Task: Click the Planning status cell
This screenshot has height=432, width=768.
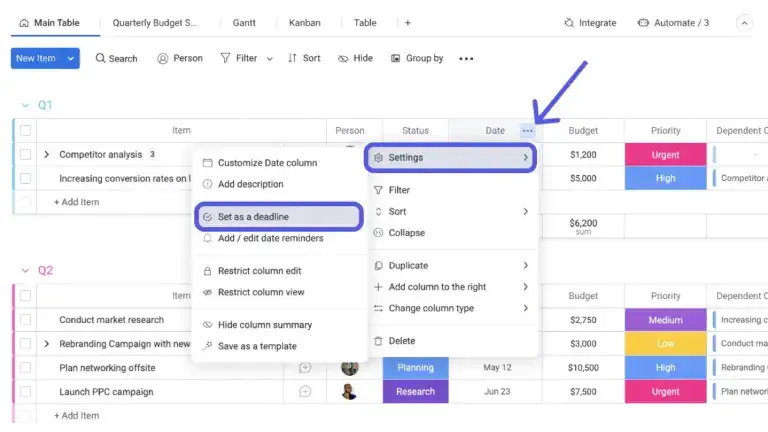Action: 415,367
